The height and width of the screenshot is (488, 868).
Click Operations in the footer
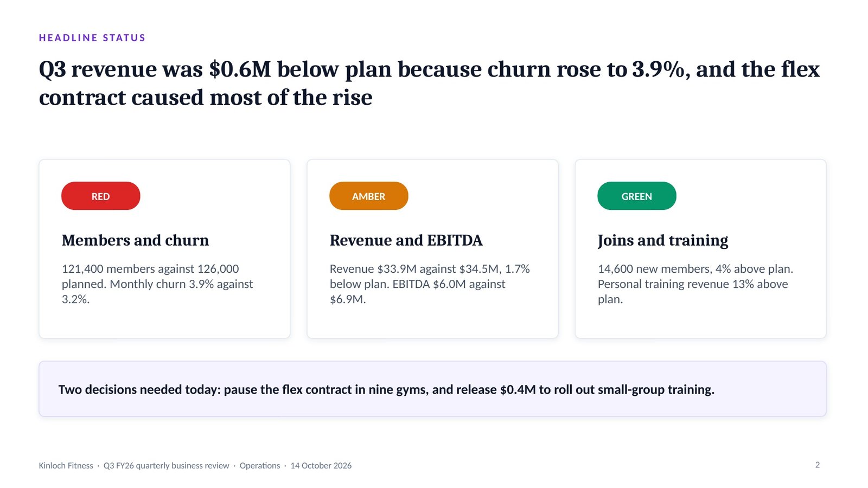260,466
